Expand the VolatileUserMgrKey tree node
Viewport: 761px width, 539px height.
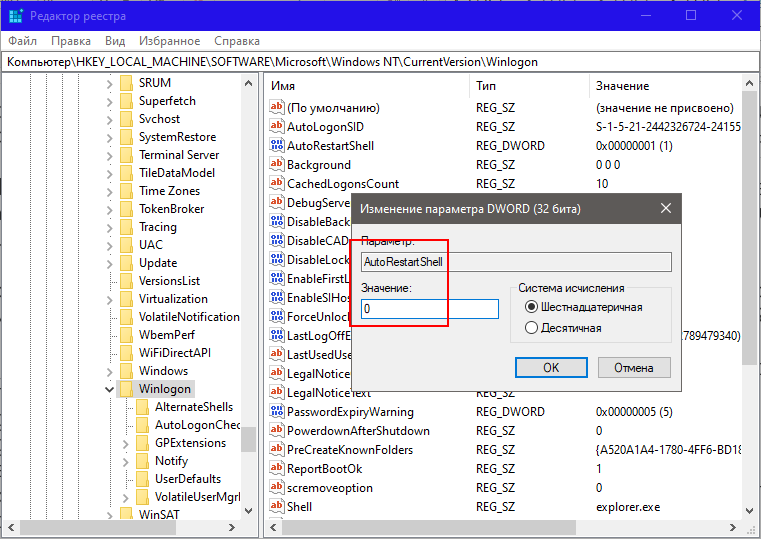click(x=126, y=497)
